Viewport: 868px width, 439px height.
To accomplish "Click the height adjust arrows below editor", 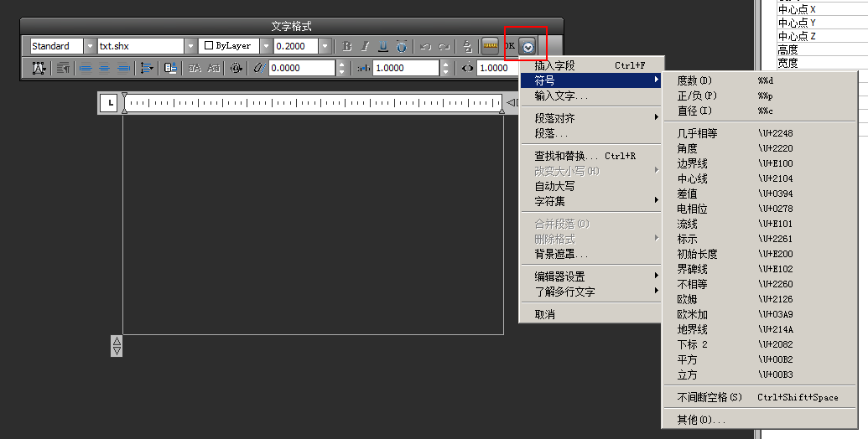I will (x=117, y=346).
